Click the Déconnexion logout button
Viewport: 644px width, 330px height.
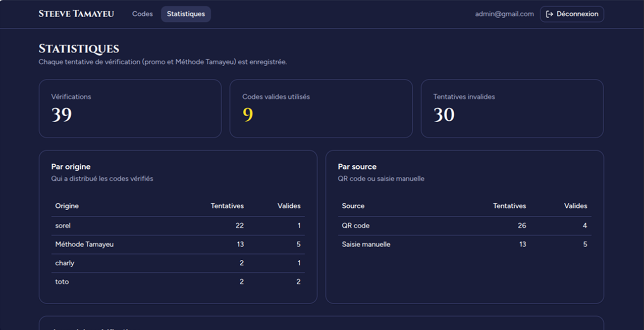click(572, 14)
